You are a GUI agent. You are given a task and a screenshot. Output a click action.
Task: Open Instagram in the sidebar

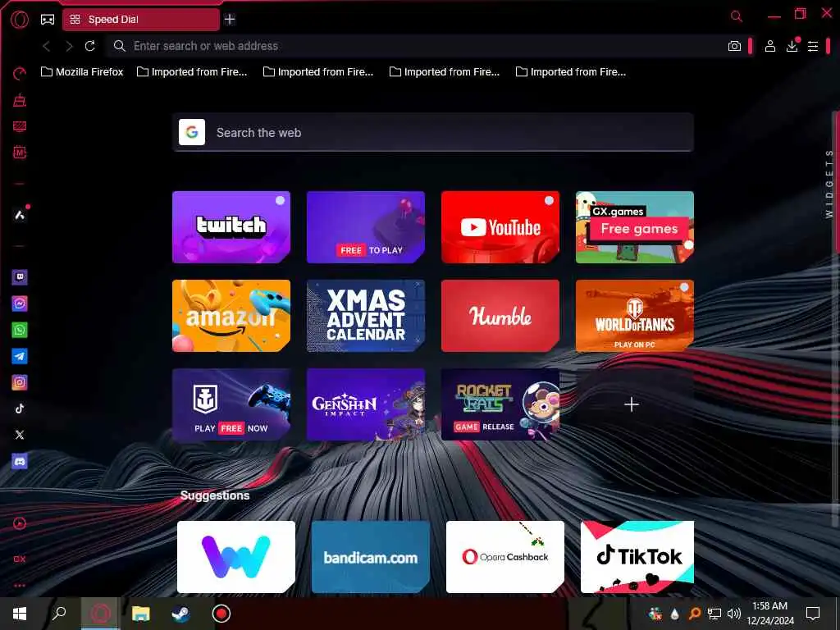pos(20,382)
